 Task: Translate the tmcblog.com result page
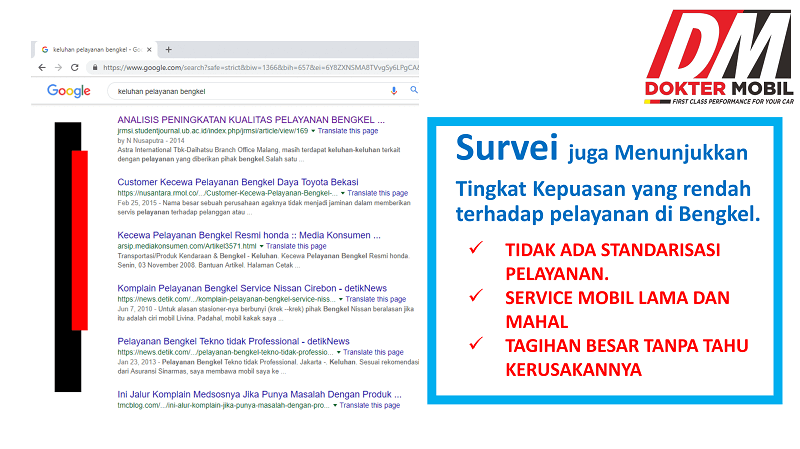369,405
